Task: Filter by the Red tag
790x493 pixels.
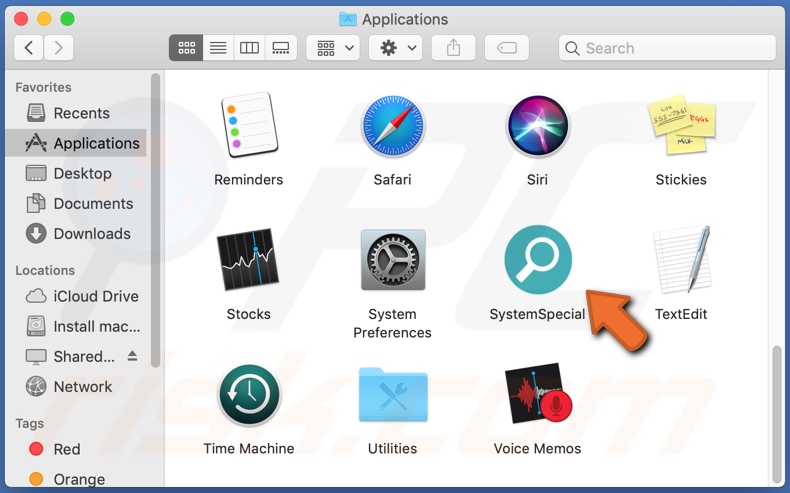Action: tap(76, 449)
